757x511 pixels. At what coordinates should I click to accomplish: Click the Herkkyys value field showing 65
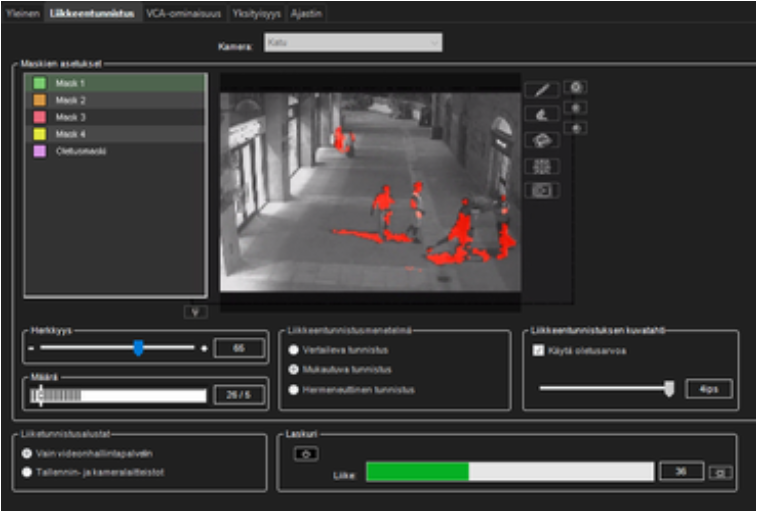point(239,348)
